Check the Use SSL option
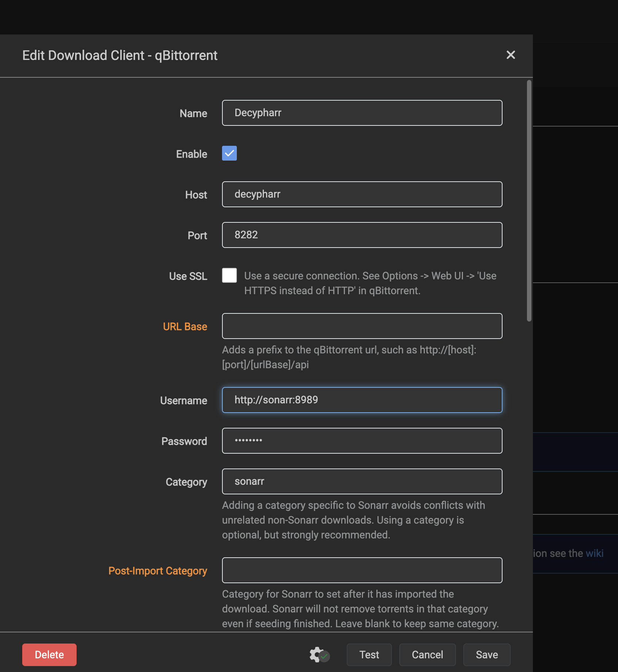Viewport: 618px width, 672px height. pos(229,275)
